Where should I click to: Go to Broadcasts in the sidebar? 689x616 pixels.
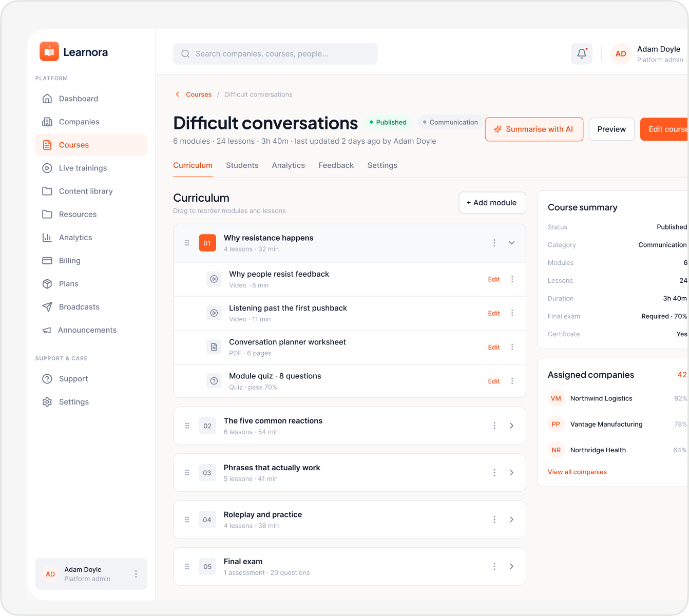pyautogui.click(x=91, y=307)
